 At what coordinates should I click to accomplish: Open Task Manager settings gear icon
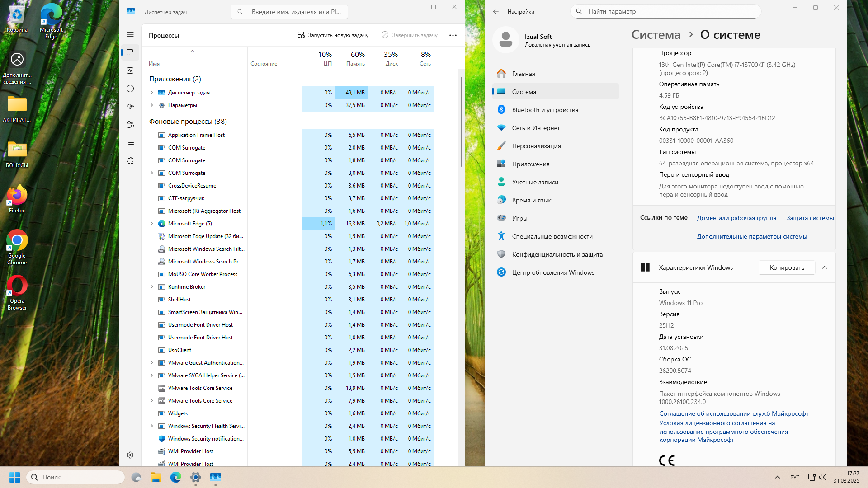point(130,455)
